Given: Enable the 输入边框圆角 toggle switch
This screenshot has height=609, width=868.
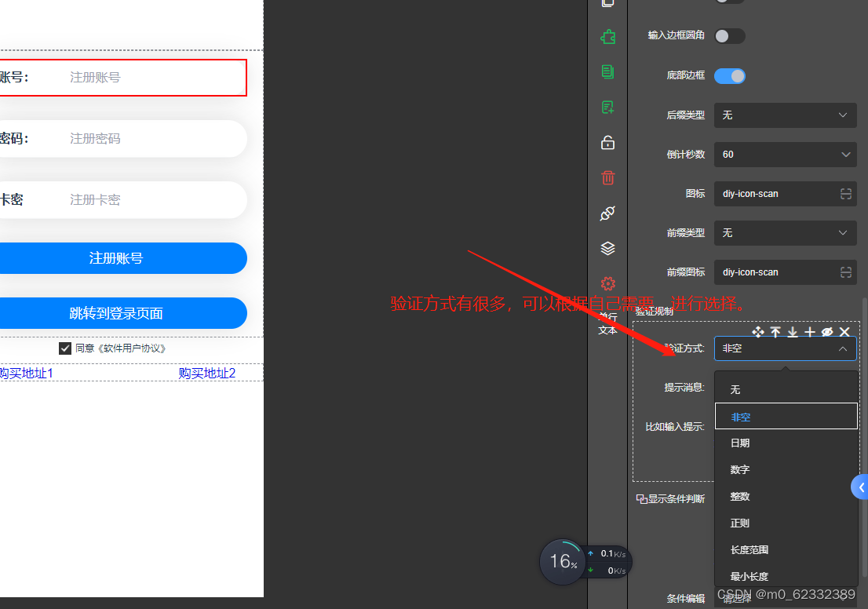Looking at the screenshot, I should [729, 35].
